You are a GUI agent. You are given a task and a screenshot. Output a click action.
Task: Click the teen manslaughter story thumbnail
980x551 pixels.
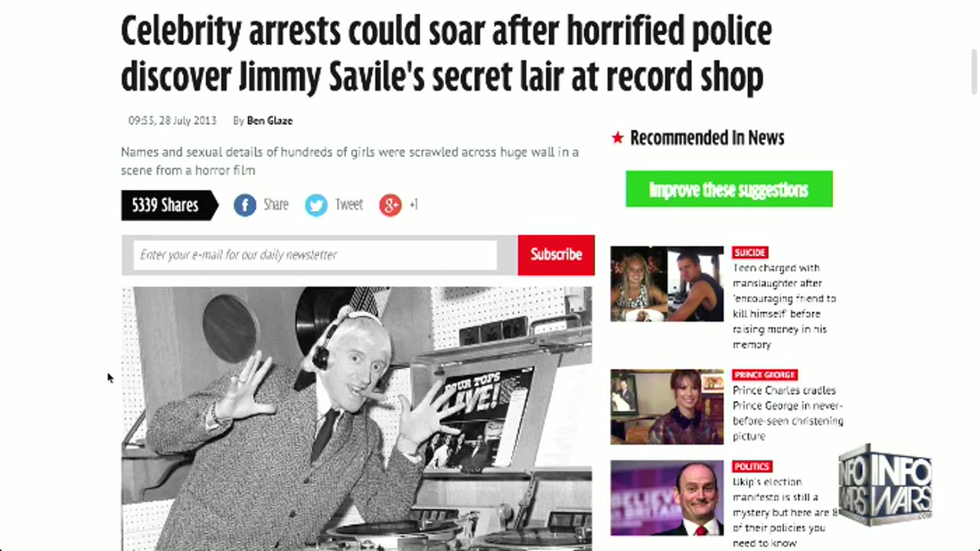click(667, 284)
